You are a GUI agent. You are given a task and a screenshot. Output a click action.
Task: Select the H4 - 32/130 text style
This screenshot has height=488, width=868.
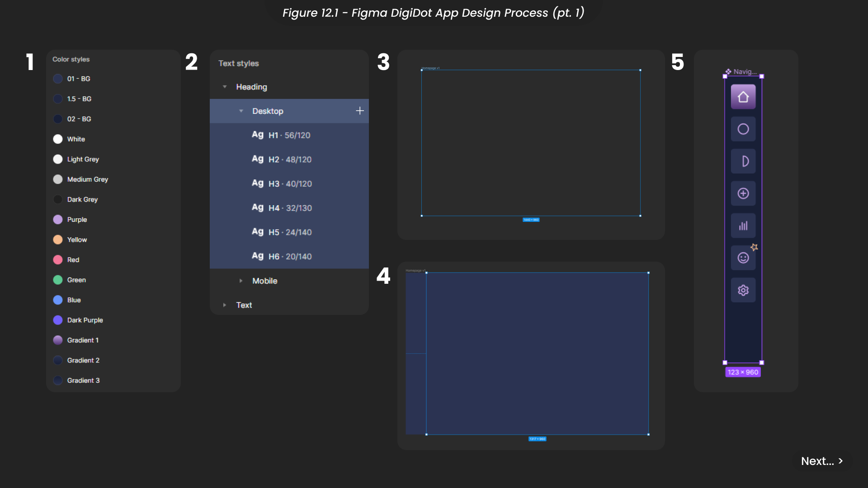(289, 208)
